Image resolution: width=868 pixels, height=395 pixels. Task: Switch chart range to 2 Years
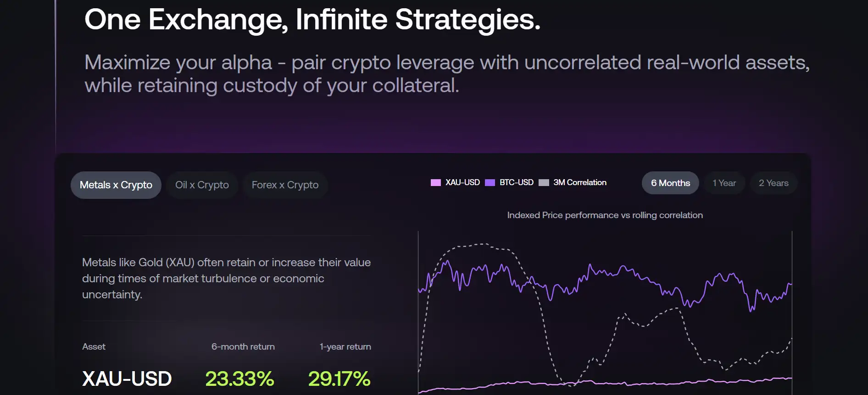[x=773, y=183]
